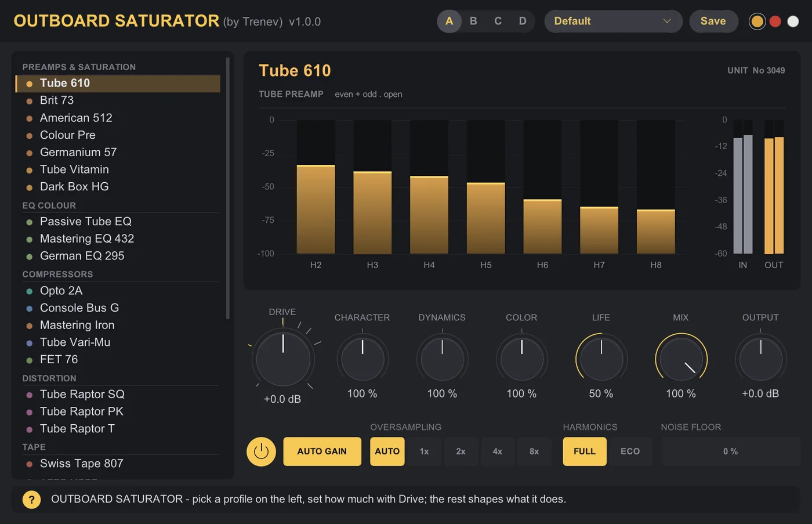
Task: Pick the Tube Raptor SQ distortion
Action: point(118,395)
